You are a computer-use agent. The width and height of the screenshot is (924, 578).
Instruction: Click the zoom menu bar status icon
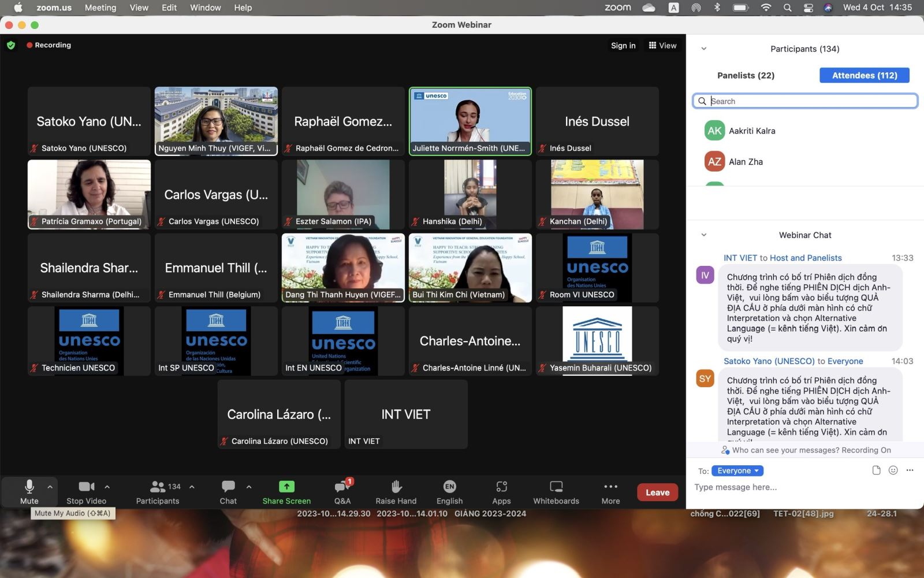pyautogui.click(x=618, y=8)
